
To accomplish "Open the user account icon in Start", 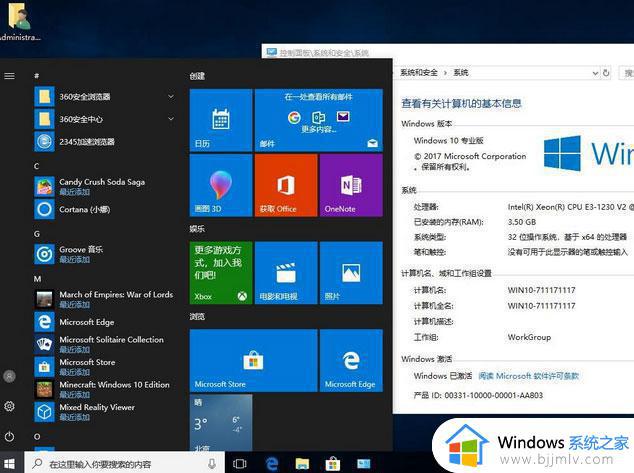I will (9, 376).
